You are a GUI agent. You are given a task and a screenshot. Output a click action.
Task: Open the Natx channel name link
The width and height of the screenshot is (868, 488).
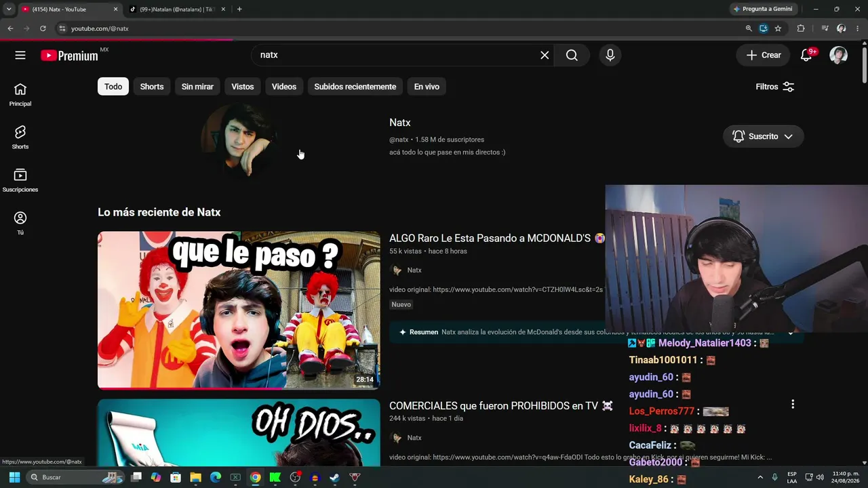tap(400, 123)
